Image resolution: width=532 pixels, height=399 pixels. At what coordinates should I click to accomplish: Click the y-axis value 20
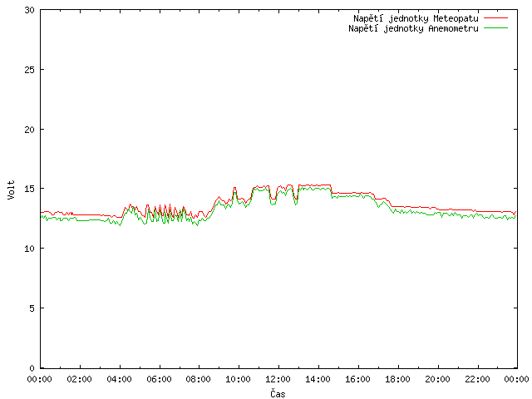(30, 130)
